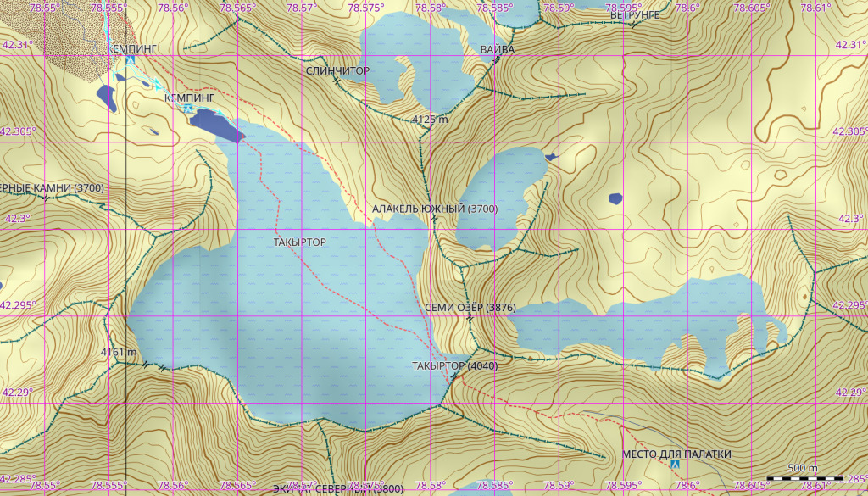The height and width of the screenshot is (496, 868).
Task: Click the tent icon below МЕСТО ДЛЯ ПАЛАТКИ
Action: 675,465
